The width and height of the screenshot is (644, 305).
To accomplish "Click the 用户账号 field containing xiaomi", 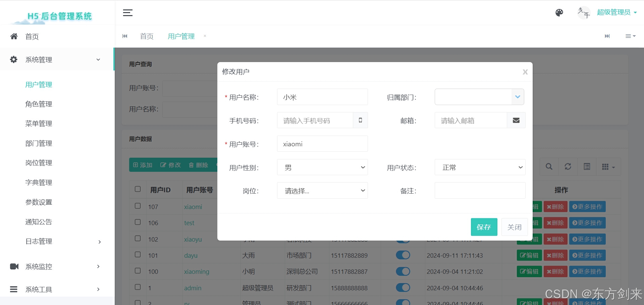I will 322,144.
